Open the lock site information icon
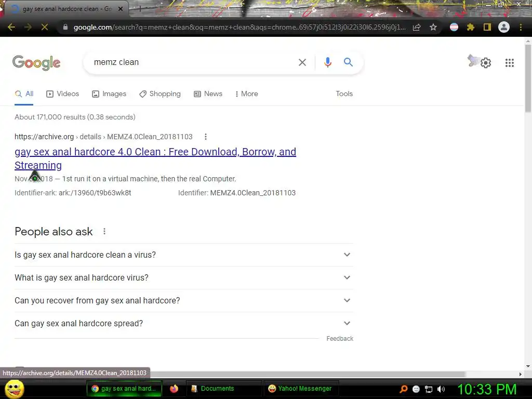This screenshot has height=399, width=532. tap(65, 27)
